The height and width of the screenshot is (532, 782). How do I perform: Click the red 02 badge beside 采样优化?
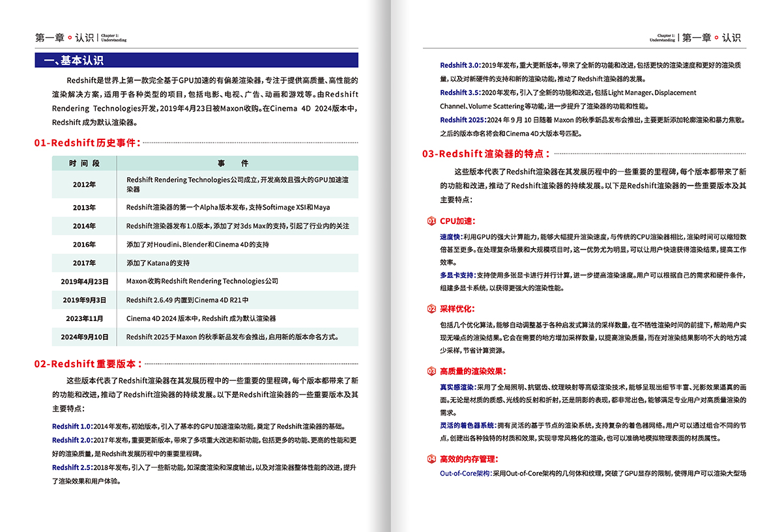[431, 309]
